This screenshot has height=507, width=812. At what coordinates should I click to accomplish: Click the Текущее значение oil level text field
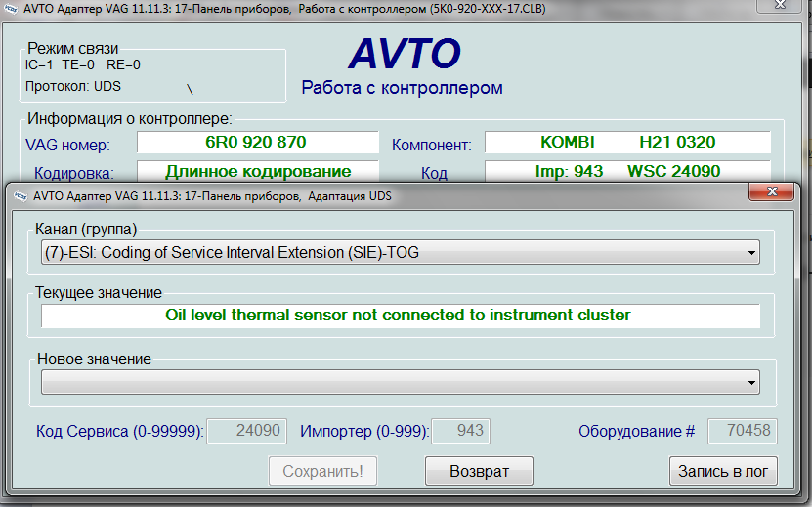tap(400, 316)
